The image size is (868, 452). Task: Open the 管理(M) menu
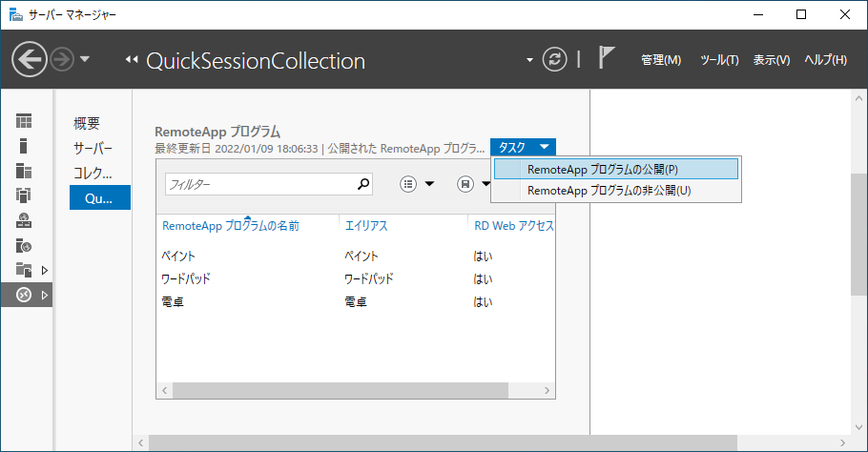pos(661,60)
